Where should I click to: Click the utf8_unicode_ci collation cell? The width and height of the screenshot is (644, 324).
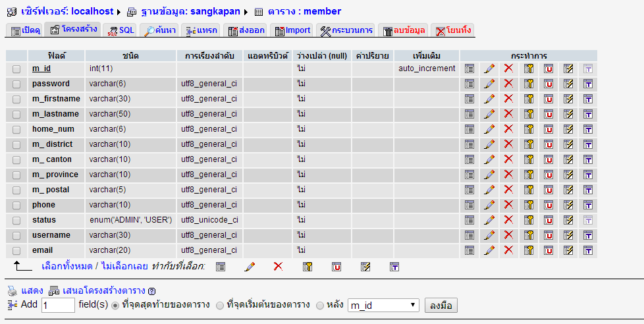click(209, 220)
